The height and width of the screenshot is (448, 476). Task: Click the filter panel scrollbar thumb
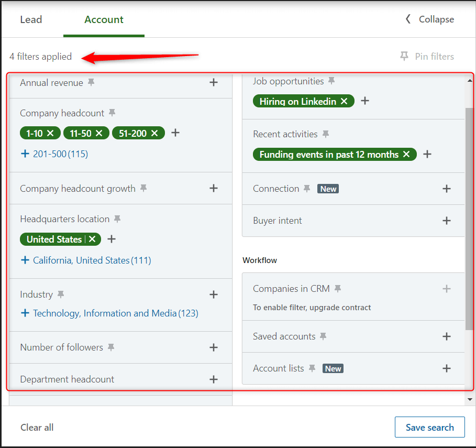[x=469, y=218]
